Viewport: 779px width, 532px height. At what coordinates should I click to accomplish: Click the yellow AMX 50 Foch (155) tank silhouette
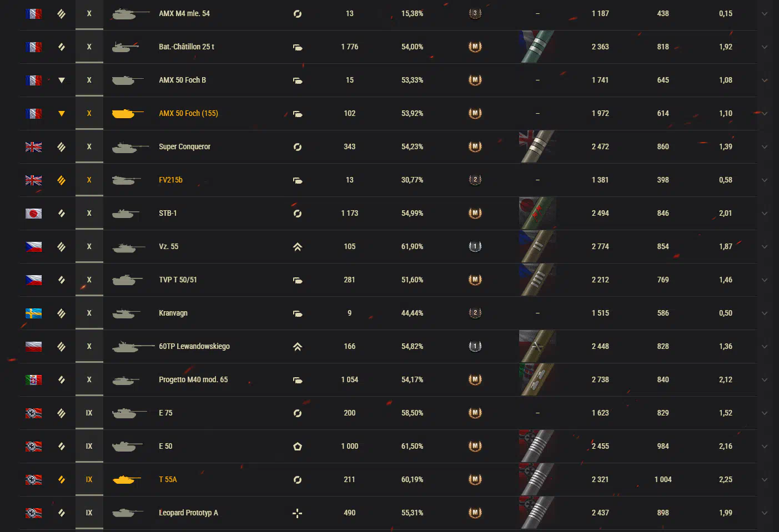tap(123, 114)
